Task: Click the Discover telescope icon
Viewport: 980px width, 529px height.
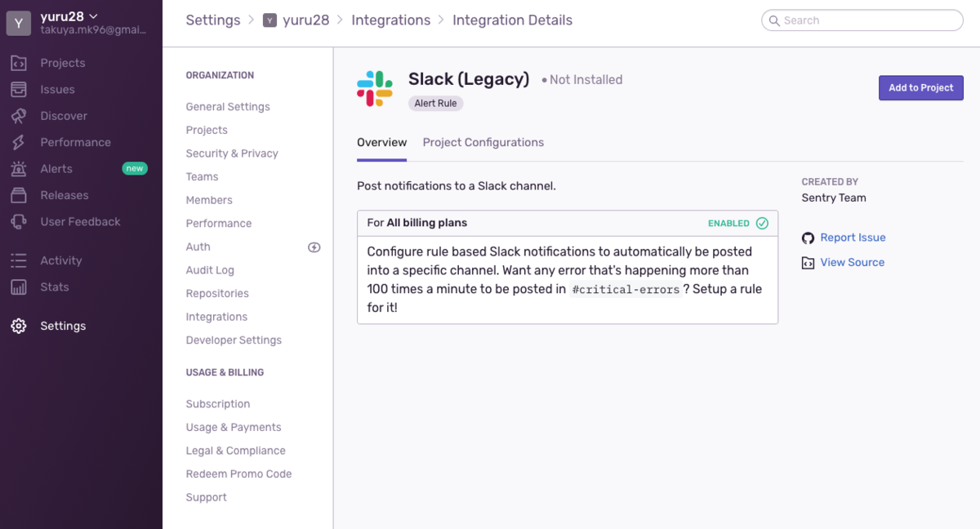Action: tap(18, 116)
